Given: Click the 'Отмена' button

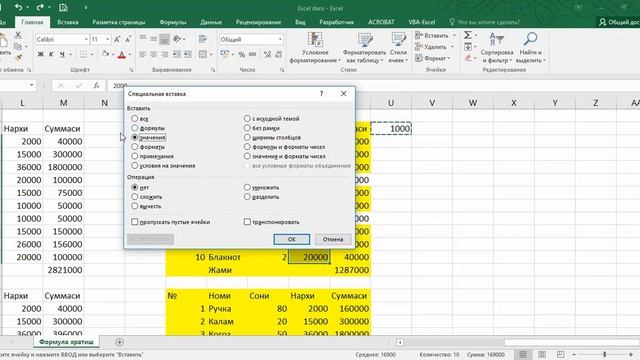Looking at the screenshot, I should pos(333,239).
